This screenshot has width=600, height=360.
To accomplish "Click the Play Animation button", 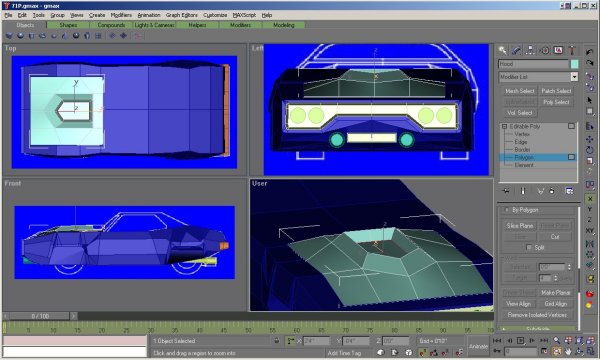I will point(520,340).
